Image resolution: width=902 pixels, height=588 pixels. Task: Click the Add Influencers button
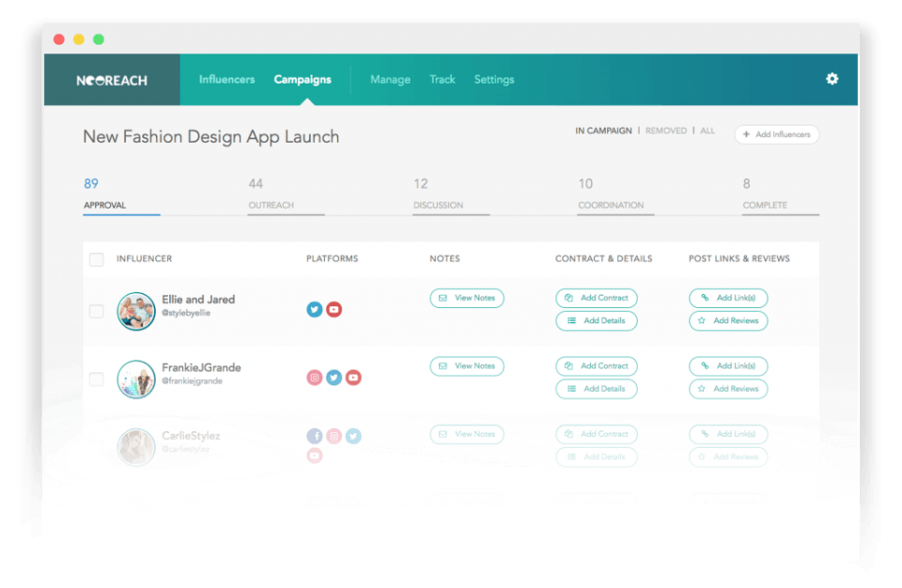(x=777, y=134)
